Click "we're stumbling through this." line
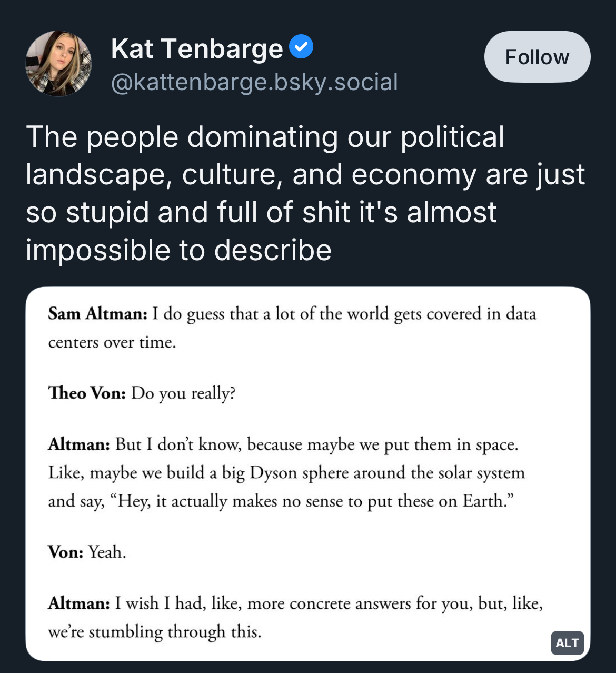 pyautogui.click(x=155, y=631)
